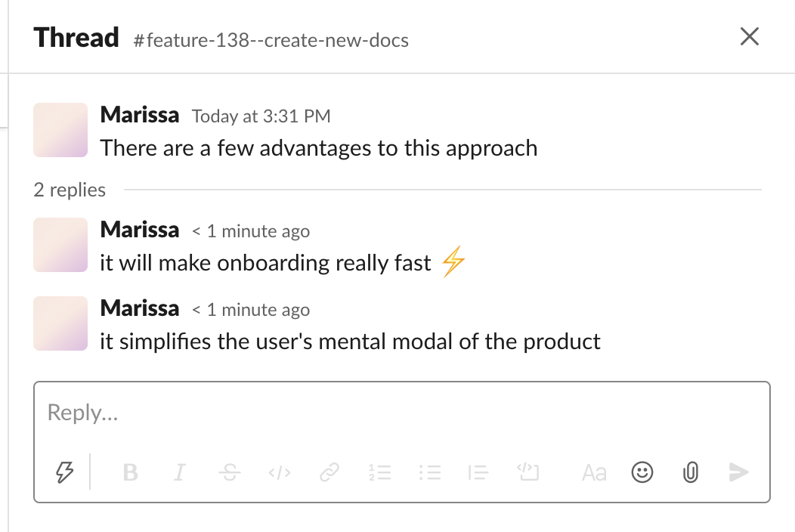The image size is (795, 532).
Task: Apply strikethrough formatting
Action: [230, 472]
